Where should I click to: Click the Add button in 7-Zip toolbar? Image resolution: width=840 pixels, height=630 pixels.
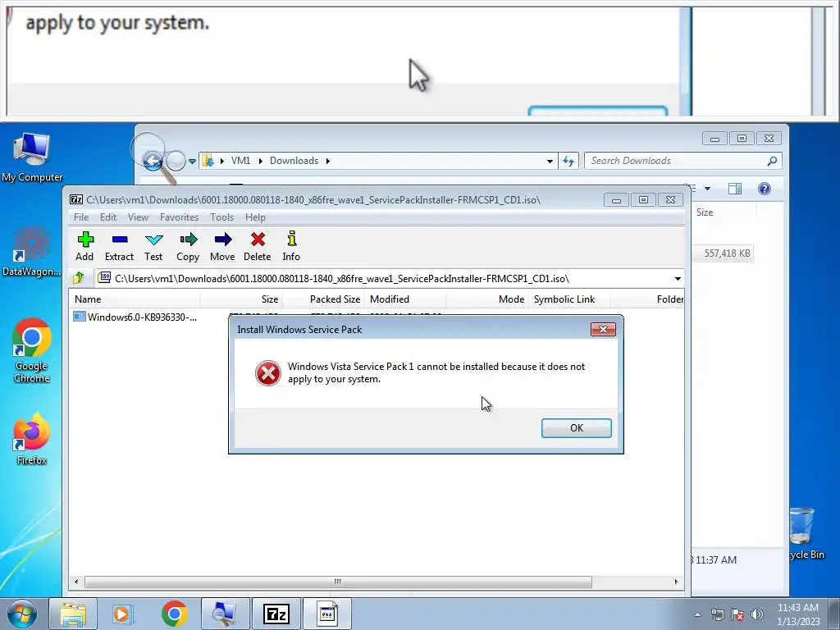point(84,246)
